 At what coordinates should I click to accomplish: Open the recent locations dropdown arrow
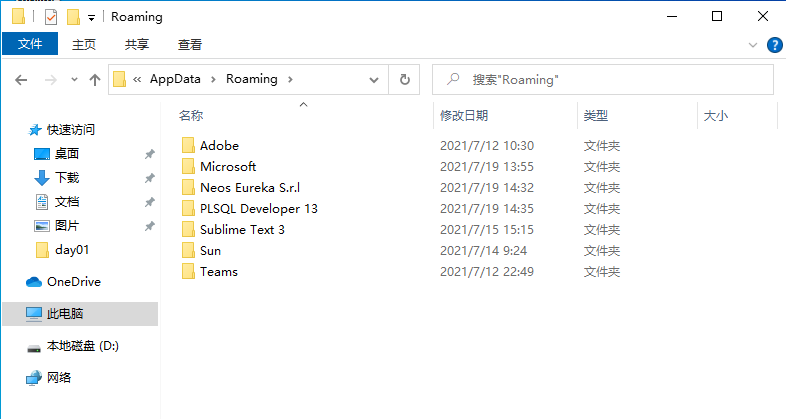(74, 80)
